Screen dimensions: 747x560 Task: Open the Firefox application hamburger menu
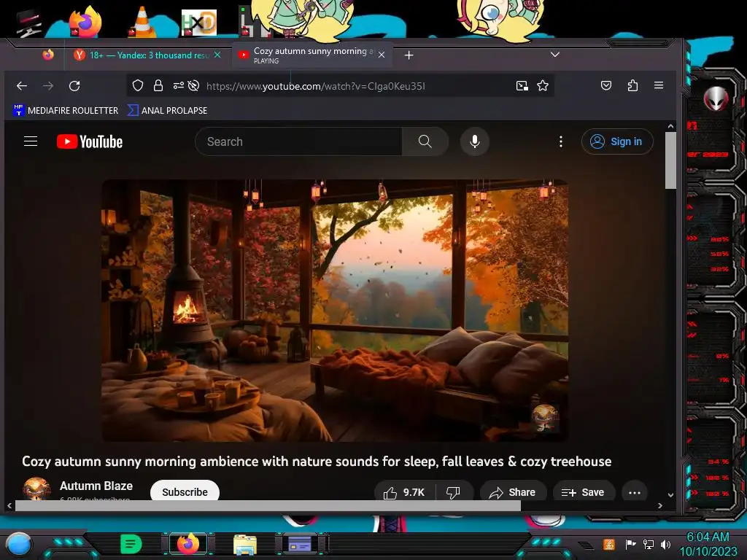[659, 85]
